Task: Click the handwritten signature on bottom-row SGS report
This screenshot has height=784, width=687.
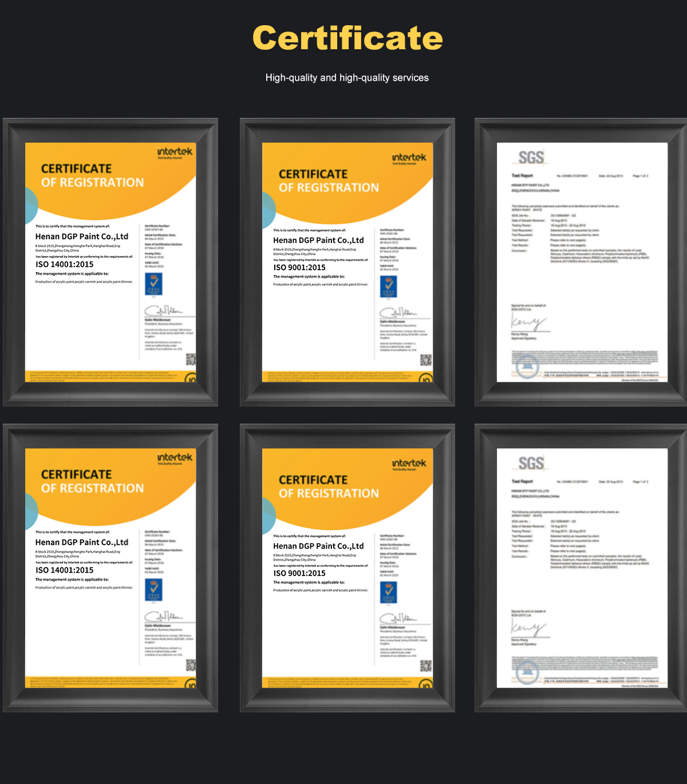Action: point(528,628)
